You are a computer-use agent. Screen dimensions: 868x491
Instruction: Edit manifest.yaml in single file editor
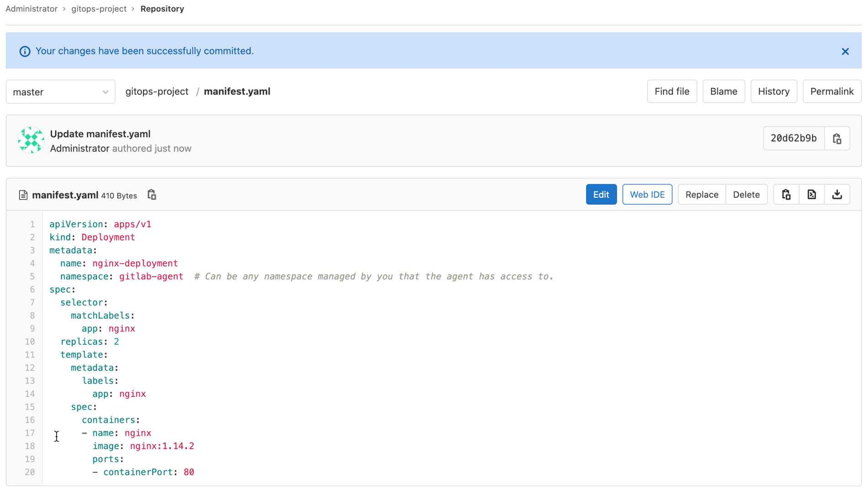point(601,194)
